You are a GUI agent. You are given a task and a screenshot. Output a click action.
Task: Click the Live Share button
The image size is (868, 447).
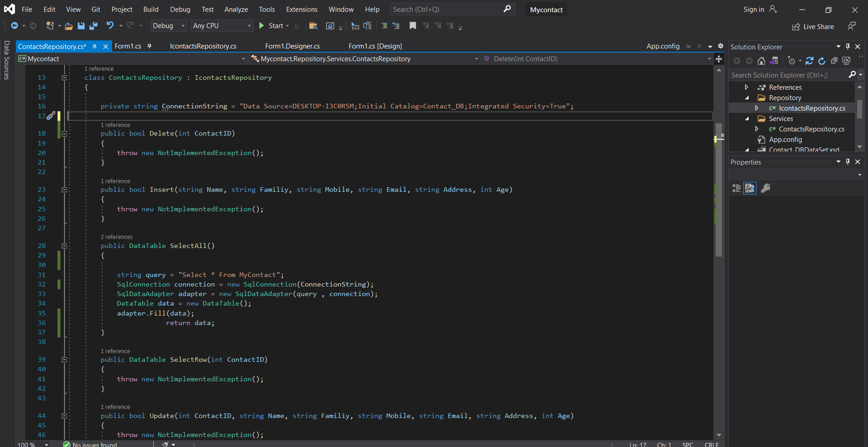point(813,27)
